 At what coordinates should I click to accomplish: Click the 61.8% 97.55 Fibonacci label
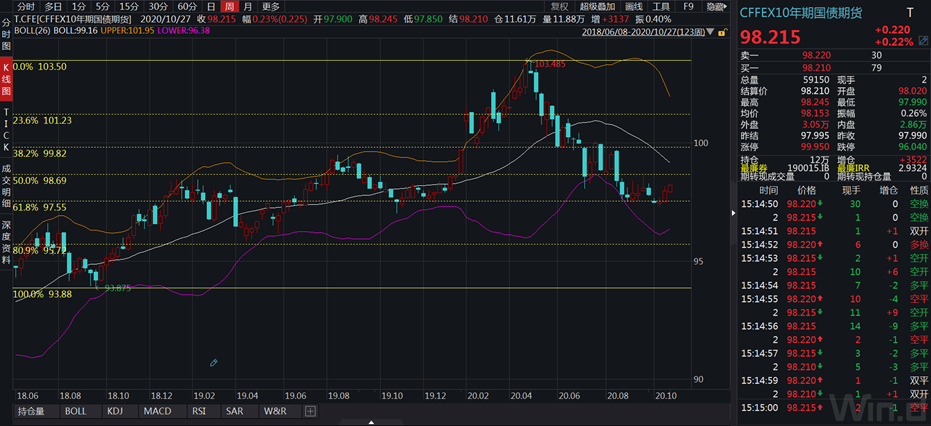[x=40, y=207]
